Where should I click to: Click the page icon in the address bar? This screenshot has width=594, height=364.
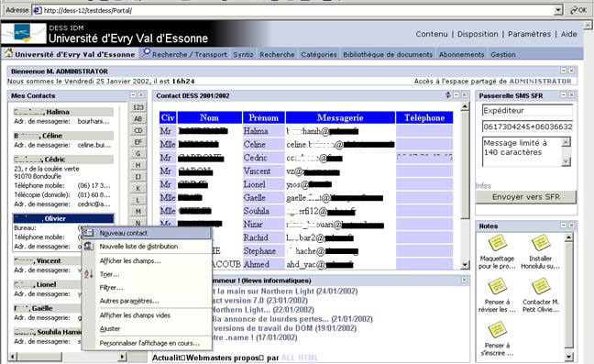click(37, 10)
